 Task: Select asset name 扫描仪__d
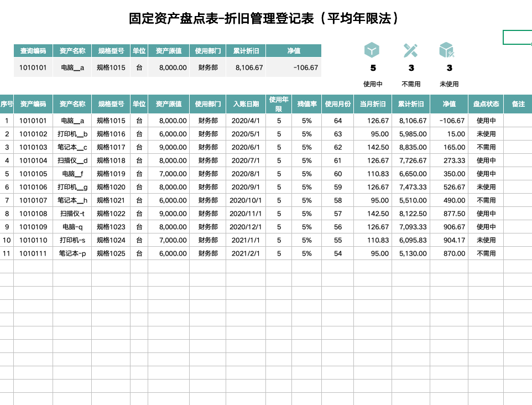point(72,160)
